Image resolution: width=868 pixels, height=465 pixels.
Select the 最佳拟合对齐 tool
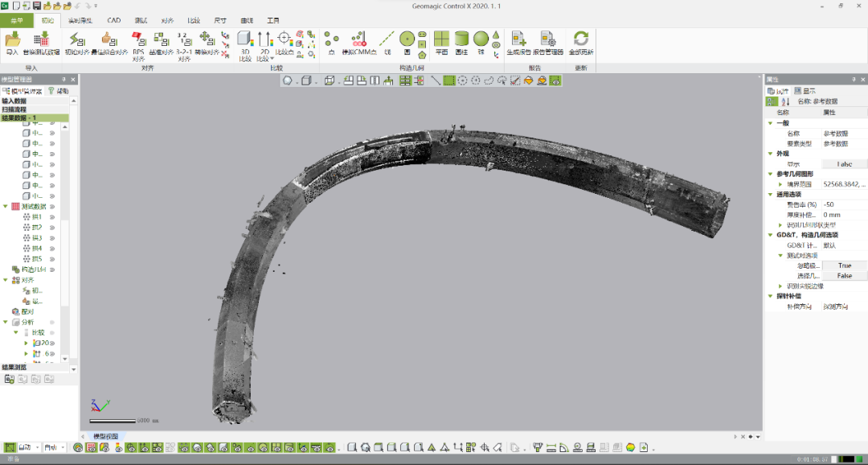(109, 43)
